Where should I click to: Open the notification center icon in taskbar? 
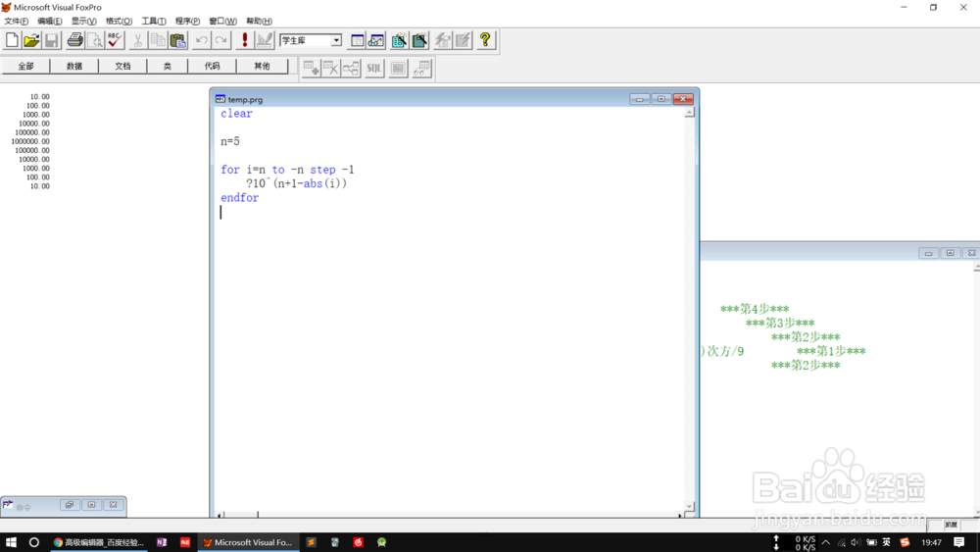[x=958, y=542]
